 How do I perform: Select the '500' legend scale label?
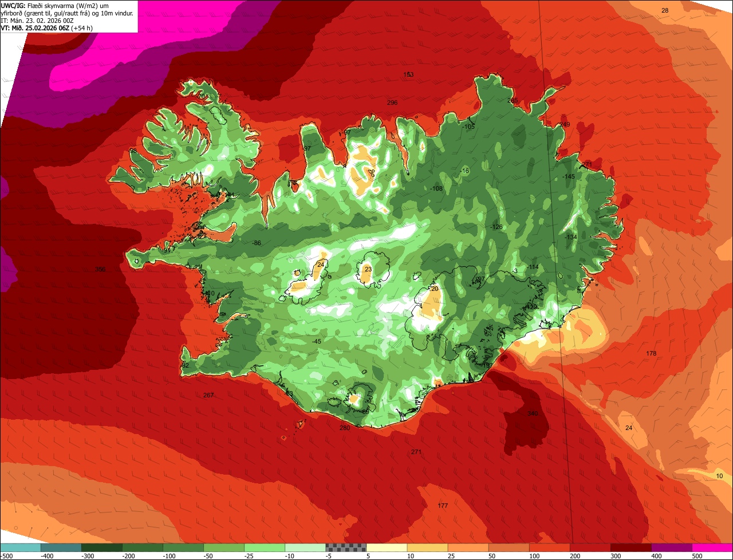coord(696,556)
